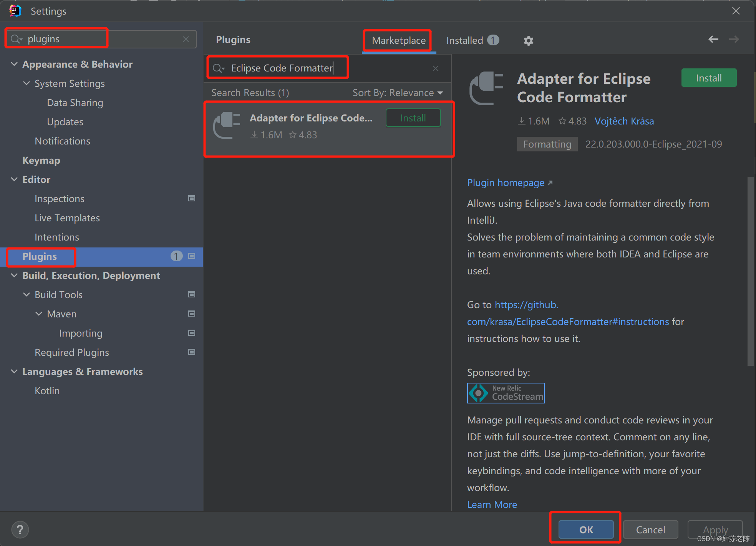Click the green Install button in details
Image resolution: width=756 pixels, height=546 pixels.
coord(709,78)
